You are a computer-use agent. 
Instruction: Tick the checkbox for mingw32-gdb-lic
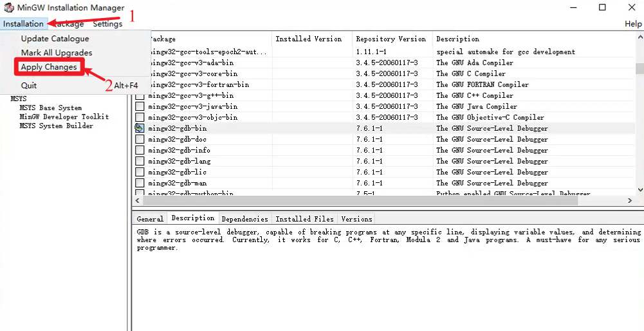point(140,171)
